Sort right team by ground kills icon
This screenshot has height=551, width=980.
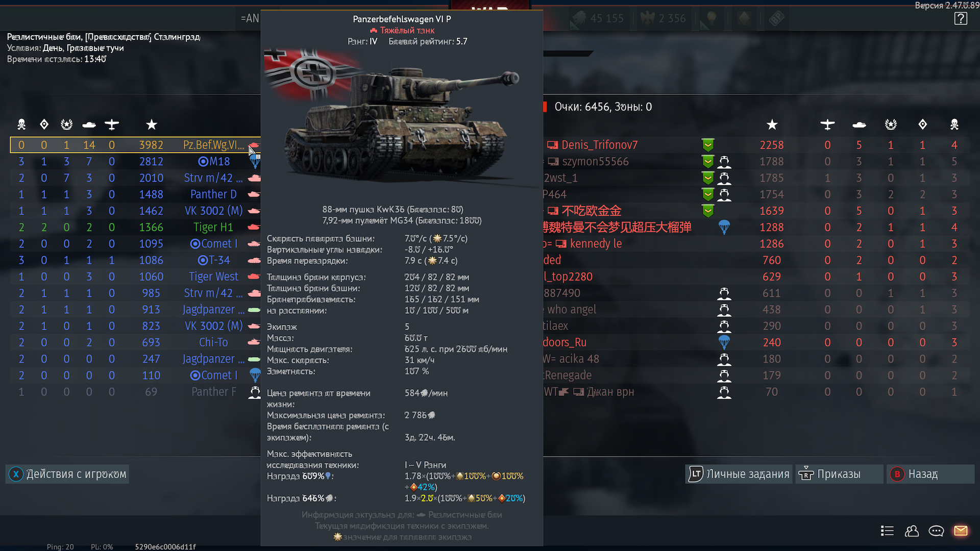click(x=859, y=124)
